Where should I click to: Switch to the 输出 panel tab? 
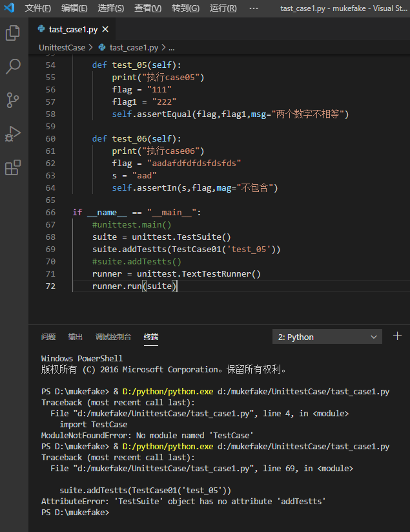(76, 337)
